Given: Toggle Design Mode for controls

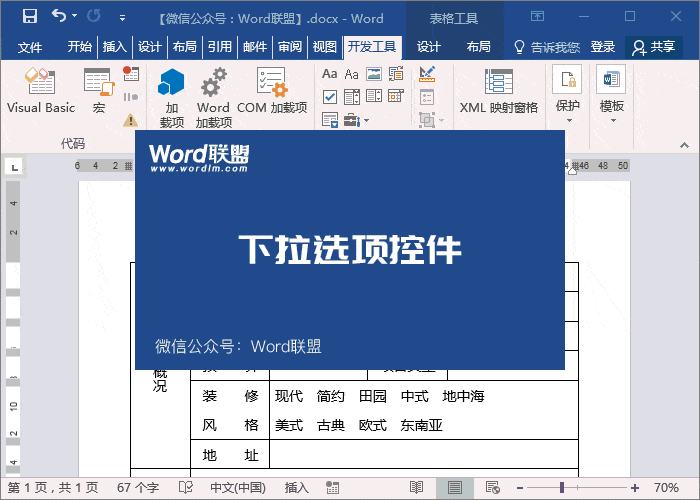Looking at the screenshot, I should click(427, 74).
